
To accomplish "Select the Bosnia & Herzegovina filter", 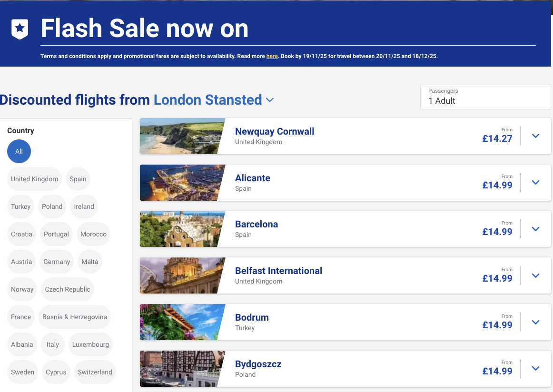I will [x=74, y=316].
